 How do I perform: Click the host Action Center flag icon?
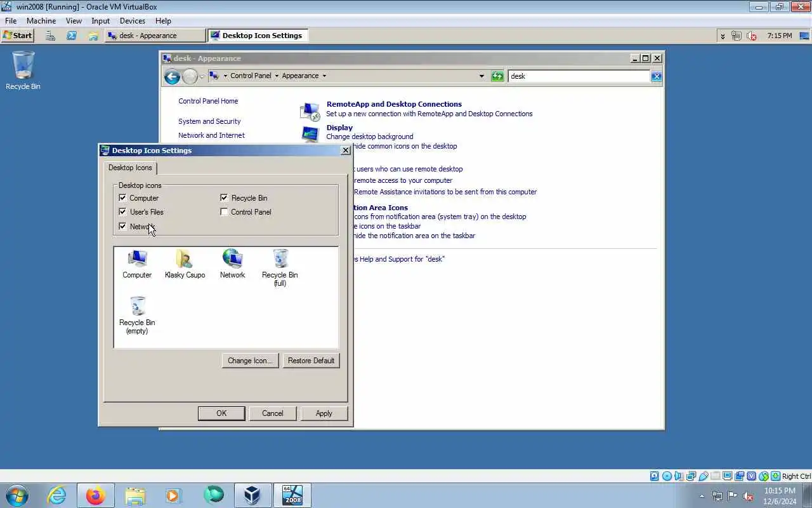732,496
